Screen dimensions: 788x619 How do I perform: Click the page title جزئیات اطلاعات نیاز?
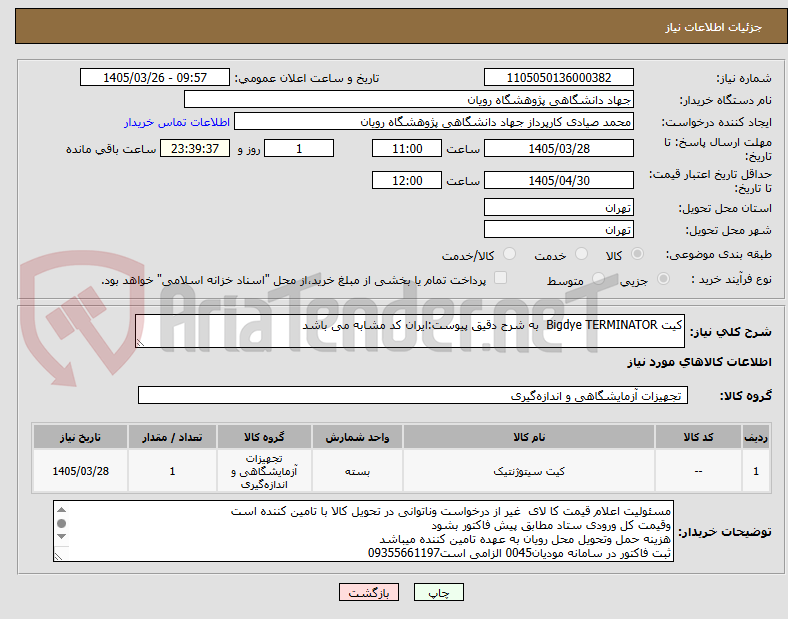714,27
